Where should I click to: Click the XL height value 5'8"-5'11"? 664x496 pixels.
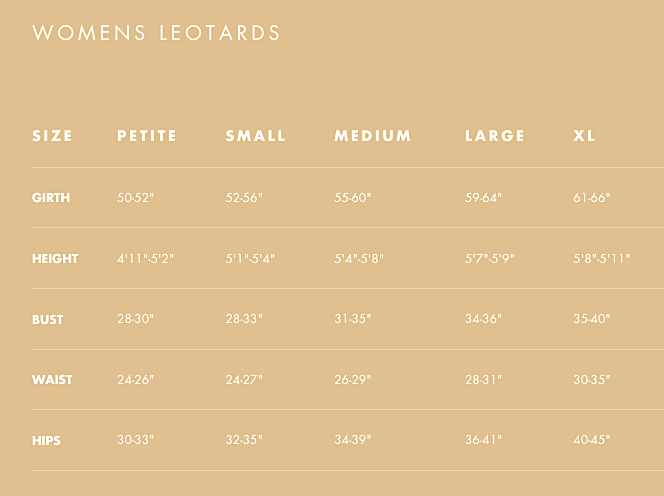pos(602,258)
